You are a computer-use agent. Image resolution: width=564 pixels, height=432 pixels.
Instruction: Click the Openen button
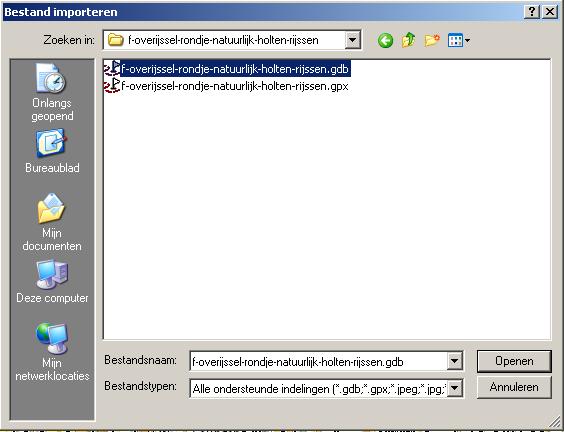[x=514, y=361]
